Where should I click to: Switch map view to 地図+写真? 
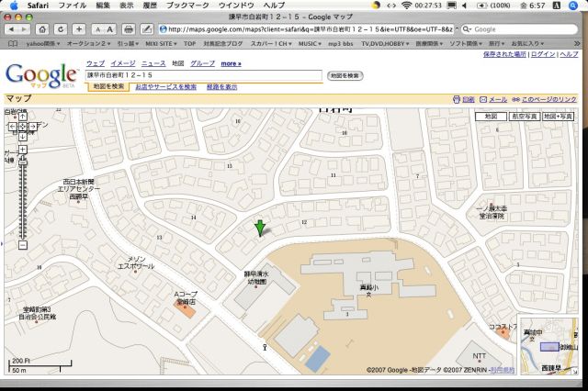click(558, 117)
